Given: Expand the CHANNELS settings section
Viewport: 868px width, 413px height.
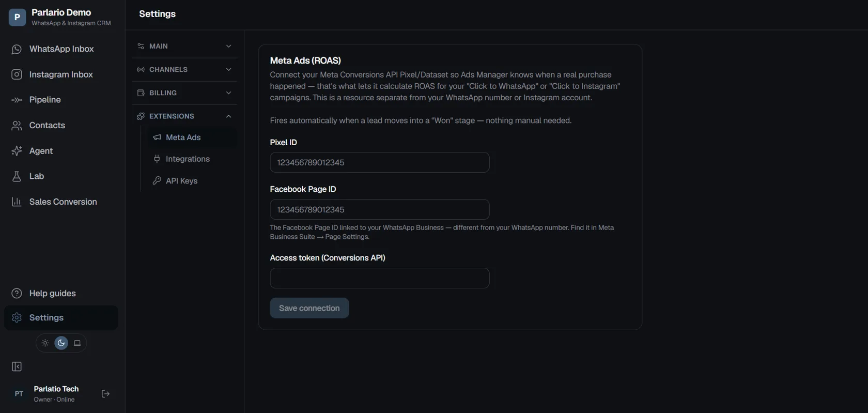Looking at the screenshot, I should click(184, 69).
